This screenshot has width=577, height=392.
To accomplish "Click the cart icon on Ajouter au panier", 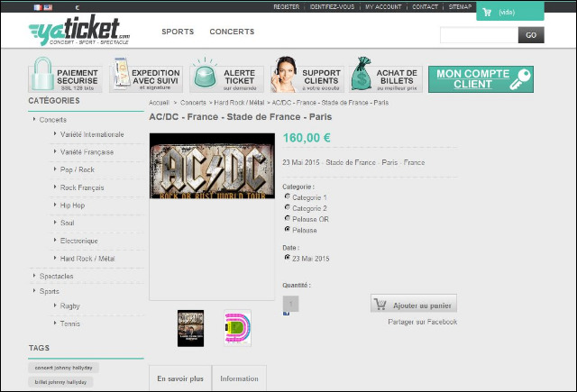I will [380, 305].
